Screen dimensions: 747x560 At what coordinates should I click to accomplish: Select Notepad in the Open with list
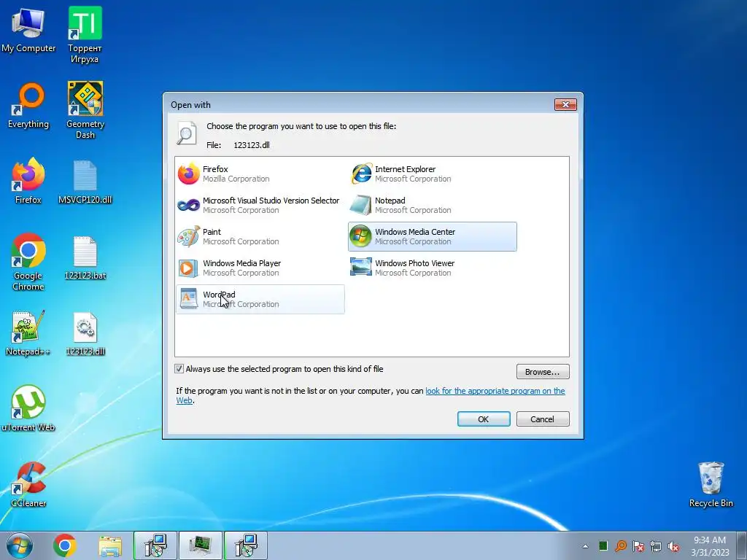pos(432,205)
